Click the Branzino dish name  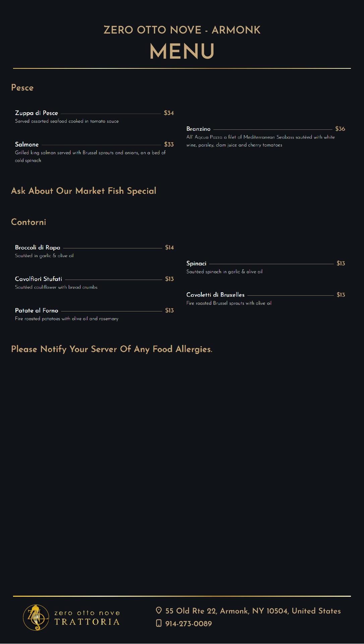pos(198,129)
